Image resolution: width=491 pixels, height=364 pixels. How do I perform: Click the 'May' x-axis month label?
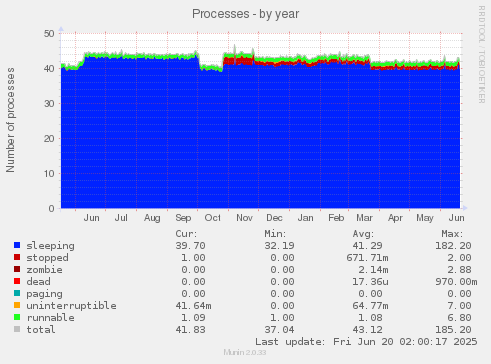click(425, 218)
